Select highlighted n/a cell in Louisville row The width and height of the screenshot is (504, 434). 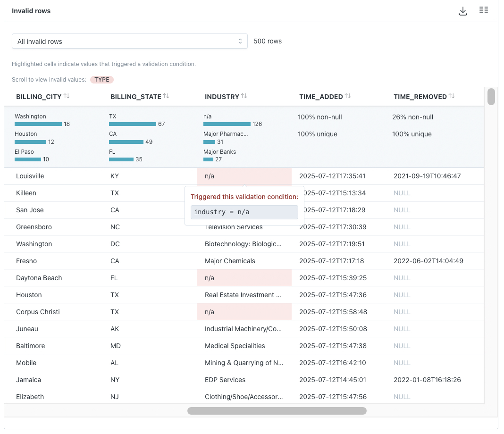[244, 176]
